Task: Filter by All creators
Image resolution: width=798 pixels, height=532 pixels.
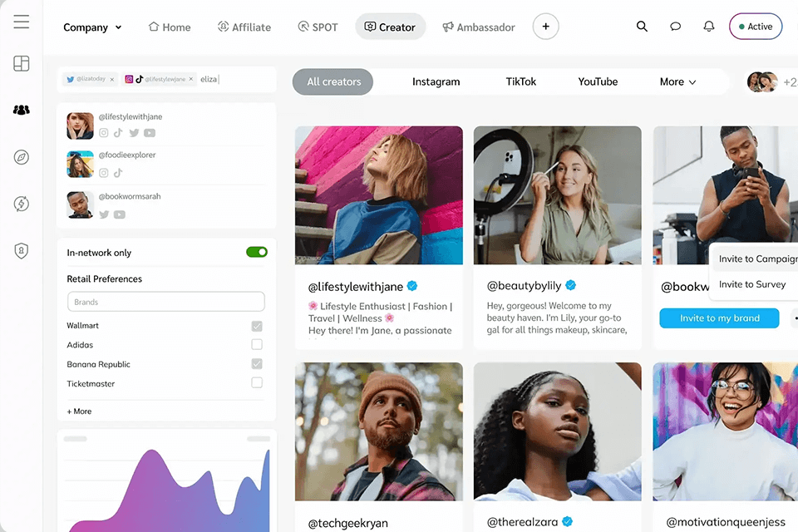Action: (332, 81)
